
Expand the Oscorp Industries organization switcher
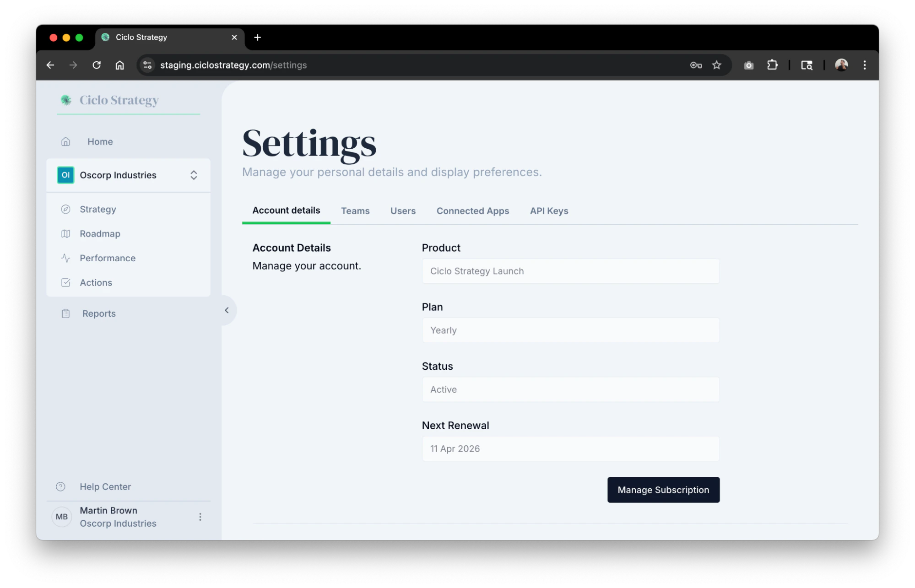(x=194, y=175)
